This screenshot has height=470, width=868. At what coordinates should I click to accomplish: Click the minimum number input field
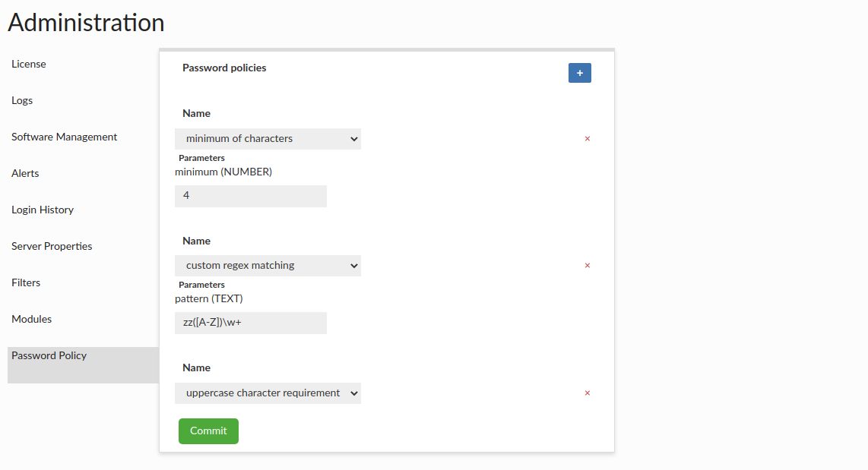pyautogui.click(x=251, y=196)
